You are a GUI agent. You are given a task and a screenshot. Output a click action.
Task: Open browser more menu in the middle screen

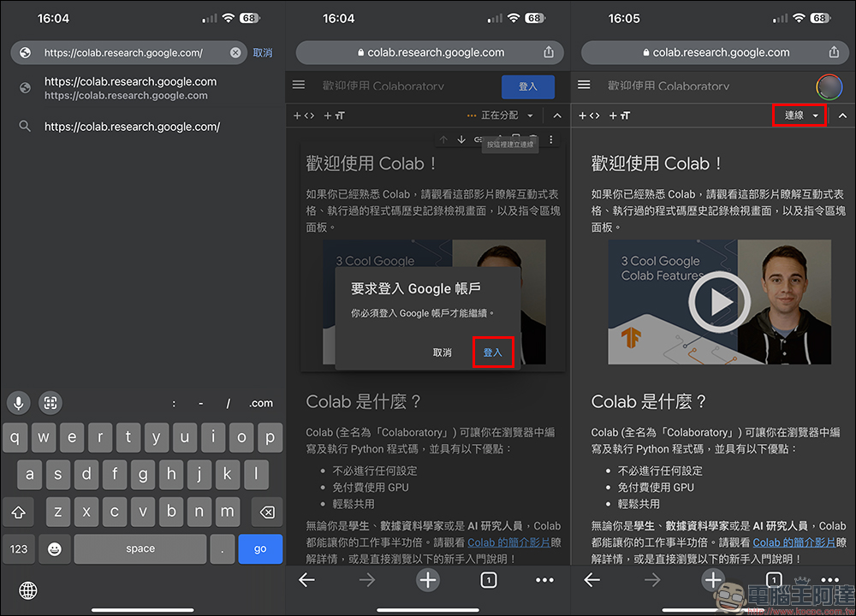point(544,580)
